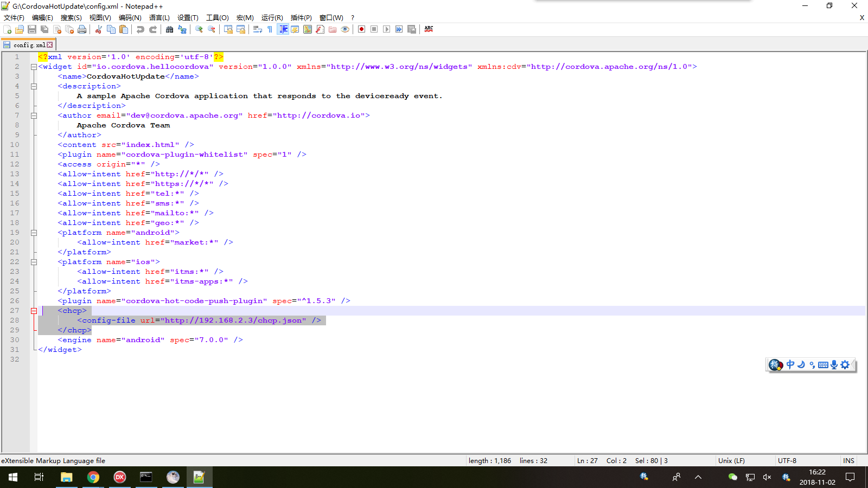Open the Document Map icon

click(308, 29)
